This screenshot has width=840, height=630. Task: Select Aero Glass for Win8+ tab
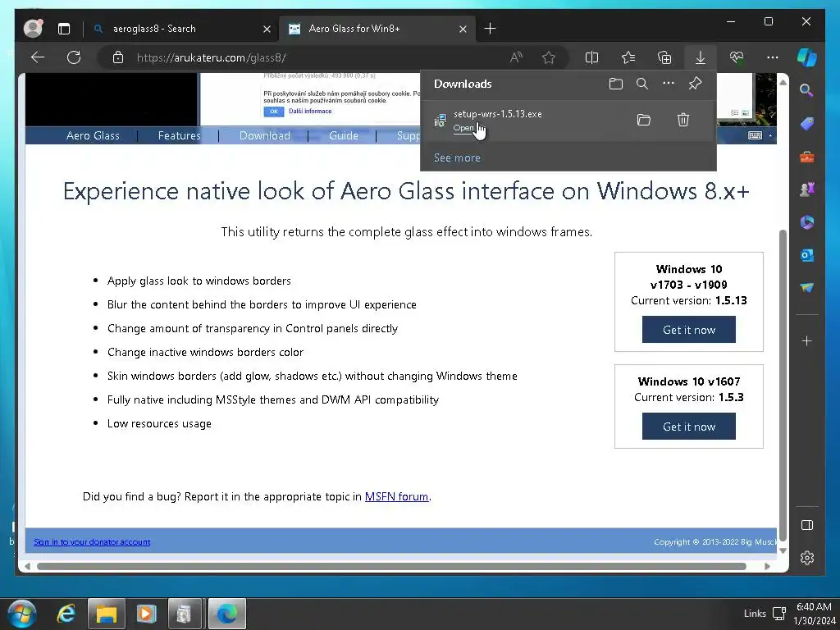click(377, 29)
